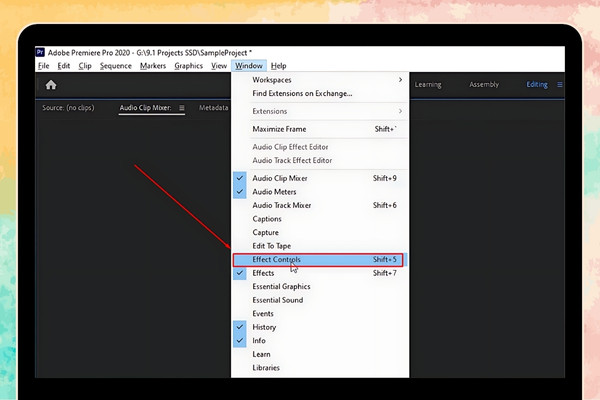Click the Home icon button
This screenshot has width=600, height=400.
[51, 85]
